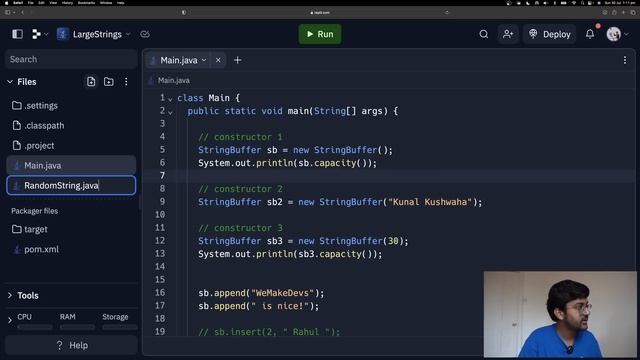The image size is (640, 360).
Task: Open the editor pane three-dot menu
Action: (625, 60)
